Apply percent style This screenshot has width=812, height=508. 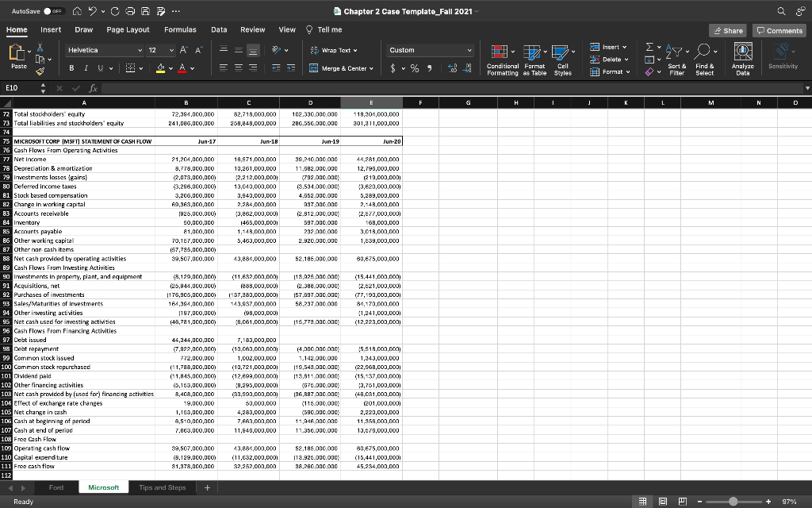pyautogui.click(x=415, y=68)
